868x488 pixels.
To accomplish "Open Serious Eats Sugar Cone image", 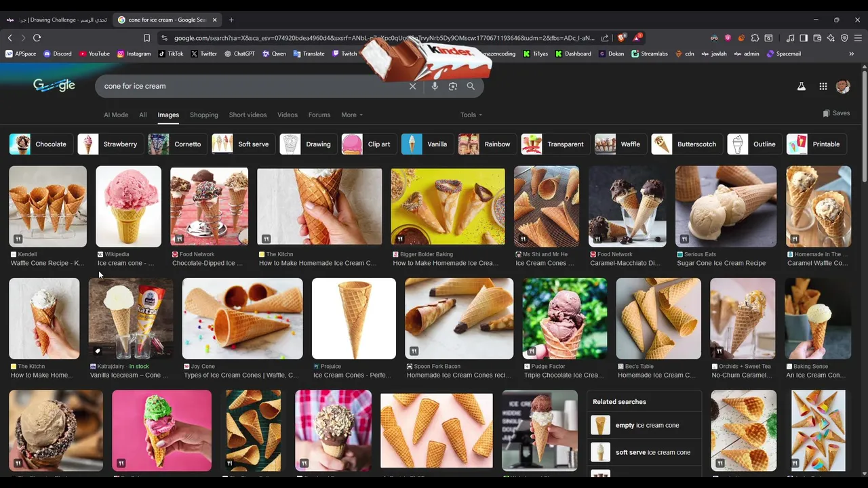I will (726, 207).
